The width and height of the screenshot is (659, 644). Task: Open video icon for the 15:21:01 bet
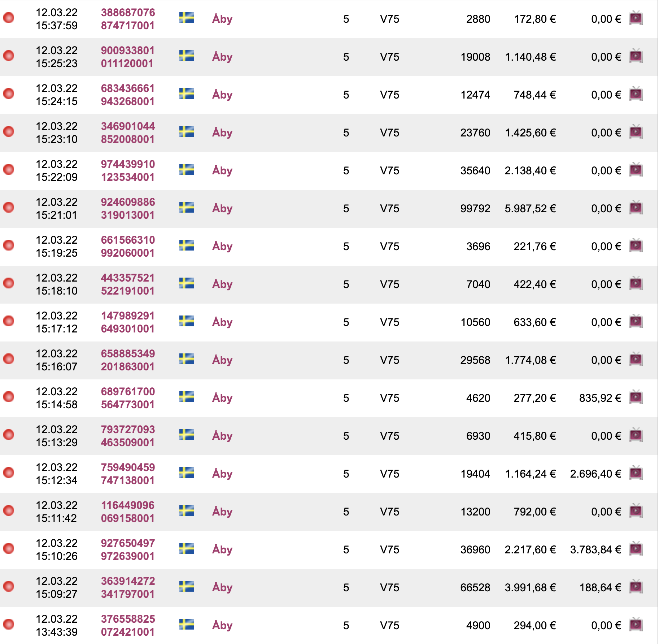pos(636,208)
